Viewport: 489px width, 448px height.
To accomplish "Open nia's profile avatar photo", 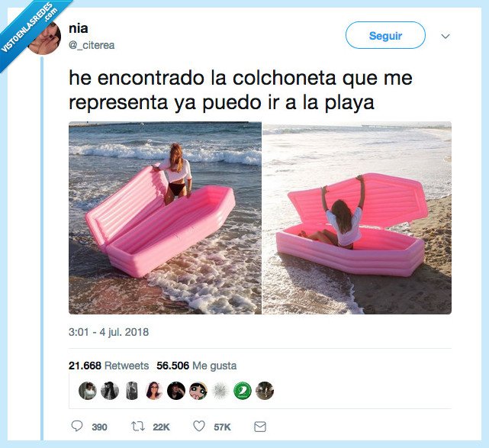I will click(x=44, y=37).
